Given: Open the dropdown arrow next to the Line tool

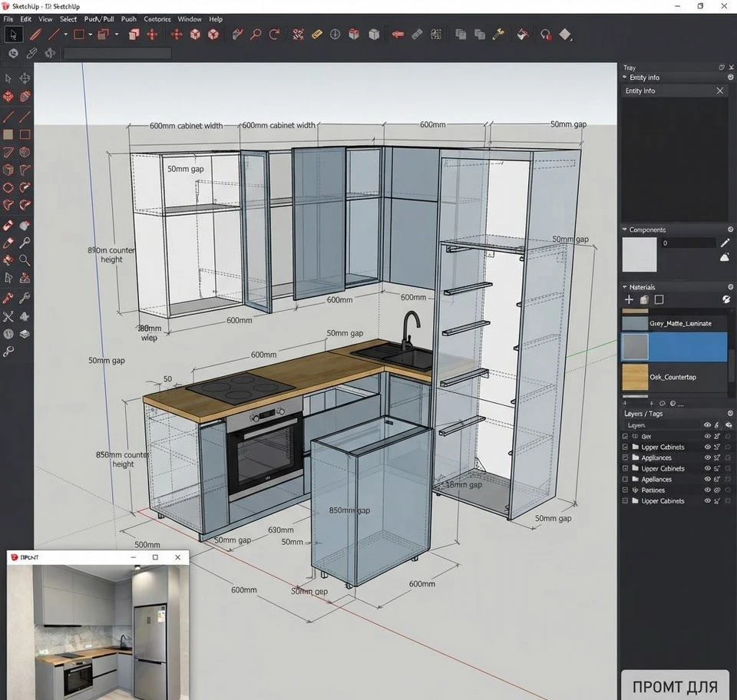Looking at the screenshot, I should point(65,35).
